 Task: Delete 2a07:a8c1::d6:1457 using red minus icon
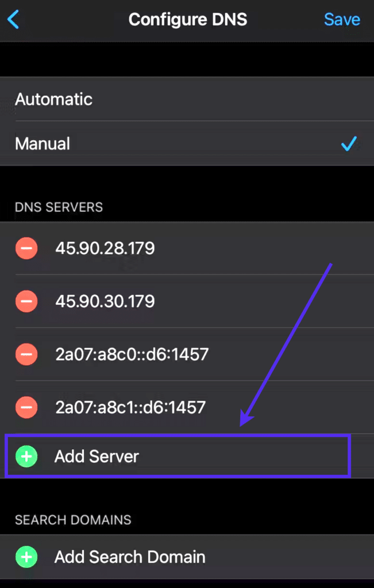[x=26, y=407]
